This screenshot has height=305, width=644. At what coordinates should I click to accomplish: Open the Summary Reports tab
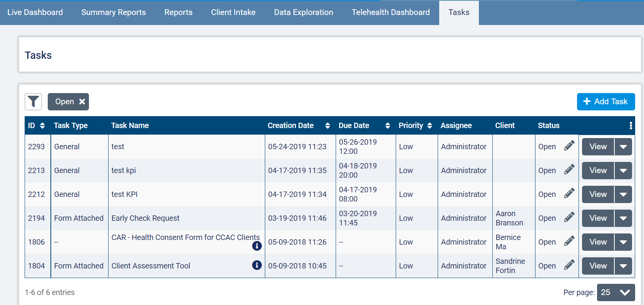(x=114, y=12)
